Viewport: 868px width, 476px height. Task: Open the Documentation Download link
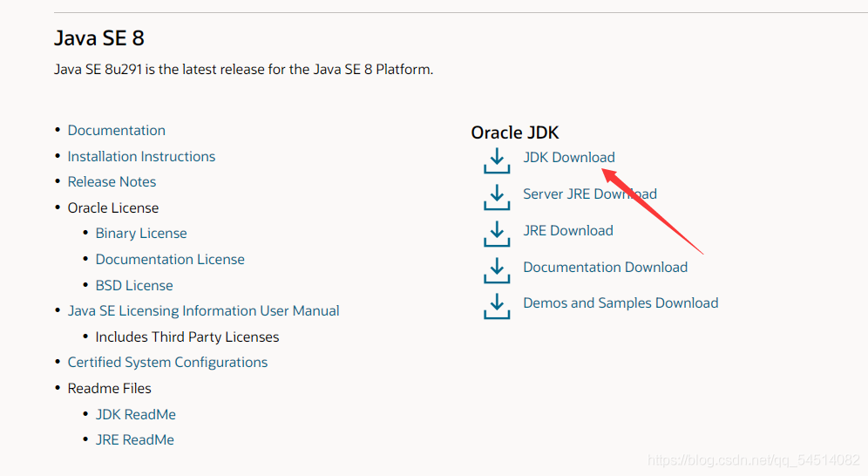pyautogui.click(x=606, y=267)
